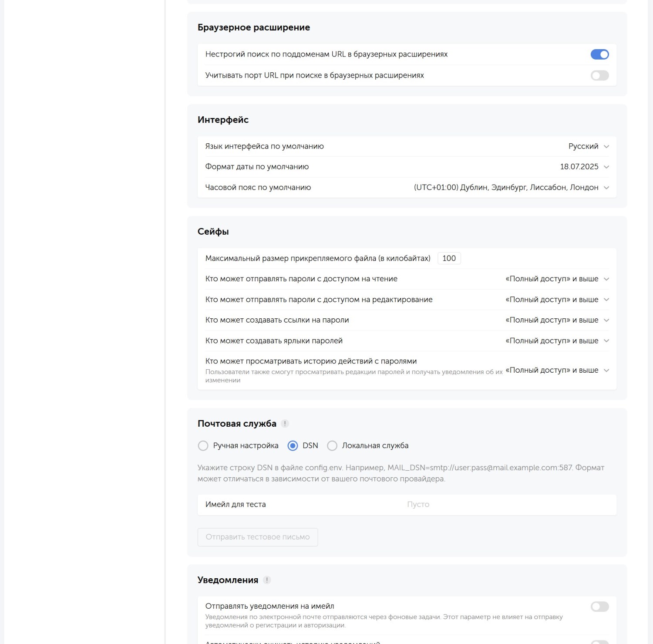Click info icon next to Почтовая служба
Screen dimensions: 653x644
[x=285, y=424]
